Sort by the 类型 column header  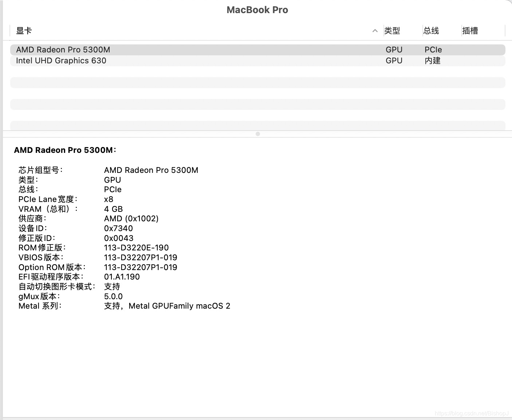[x=392, y=31]
